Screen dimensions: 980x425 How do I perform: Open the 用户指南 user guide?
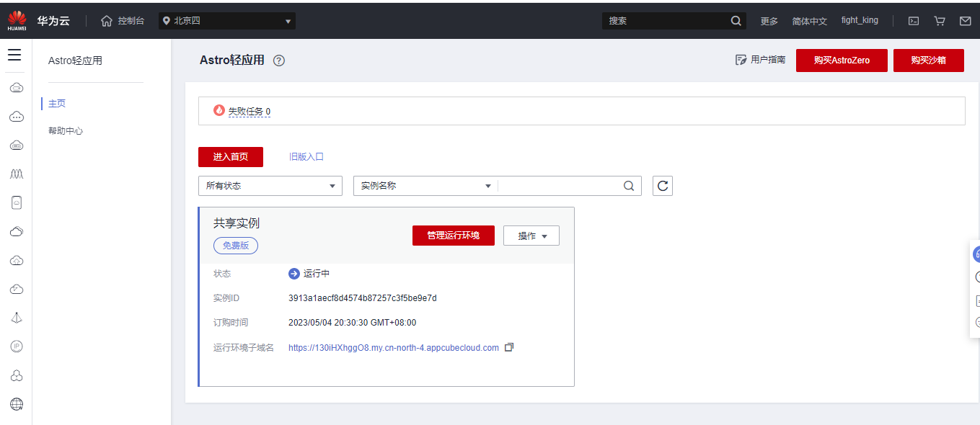point(761,60)
